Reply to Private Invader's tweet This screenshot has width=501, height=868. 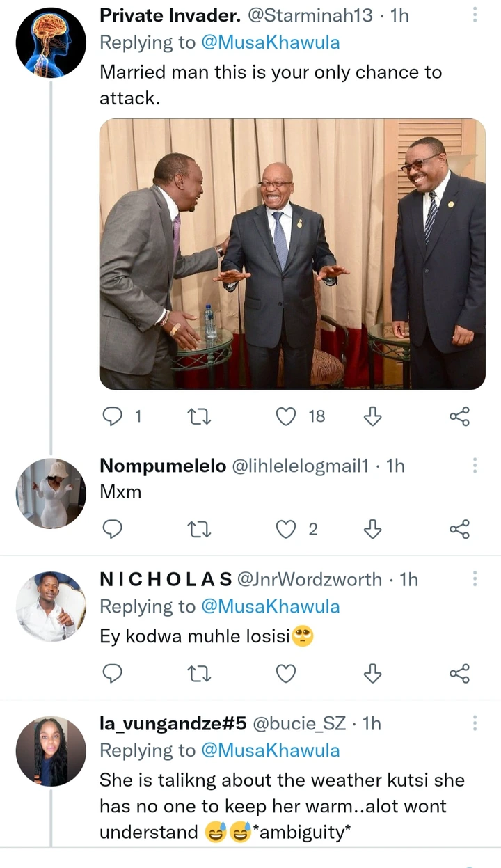coord(112,416)
